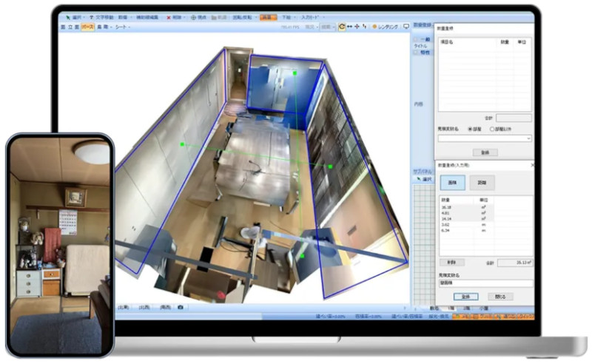Click the camera icon below the viewport

(x=180, y=307)
